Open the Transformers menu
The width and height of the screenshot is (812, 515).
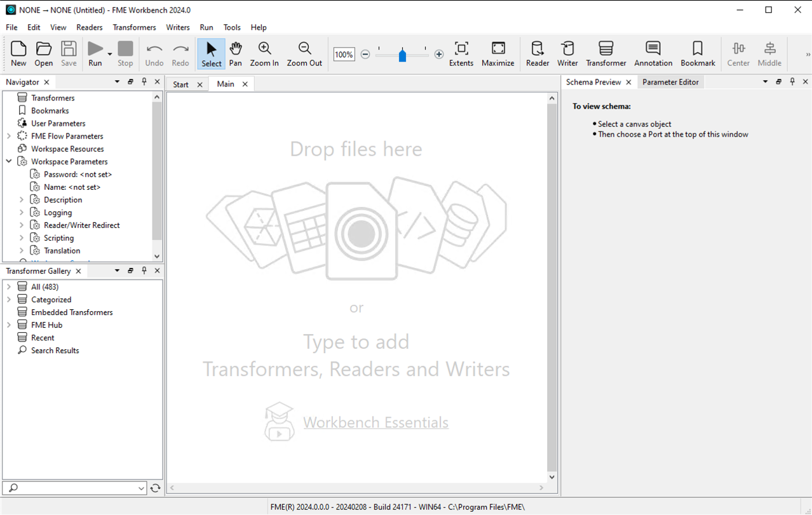click(134, 27)
